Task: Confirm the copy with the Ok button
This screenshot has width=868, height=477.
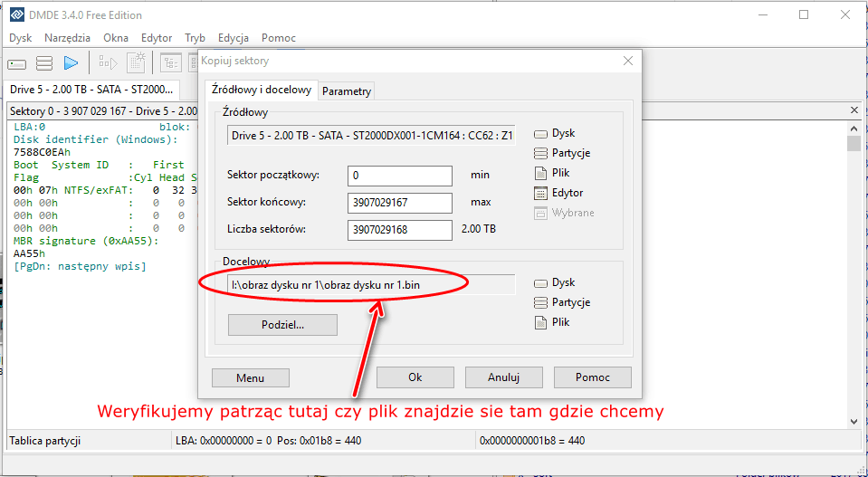Action: (x=415, y=377)
